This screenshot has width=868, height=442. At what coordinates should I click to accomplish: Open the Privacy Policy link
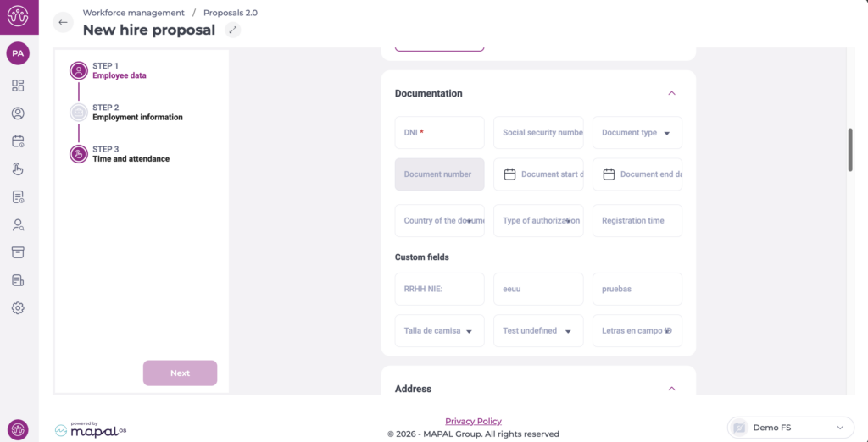473,421
